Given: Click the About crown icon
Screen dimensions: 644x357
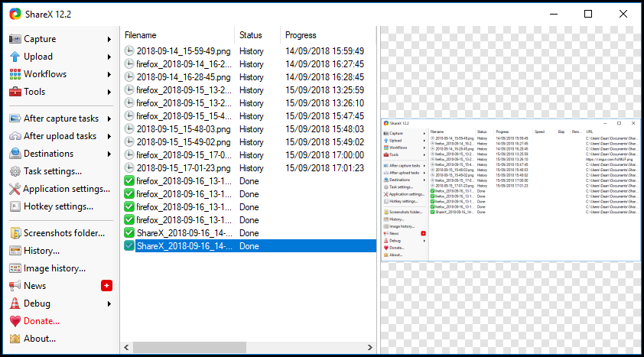Looking at the screenshot, I should click(x=15, y=339).
